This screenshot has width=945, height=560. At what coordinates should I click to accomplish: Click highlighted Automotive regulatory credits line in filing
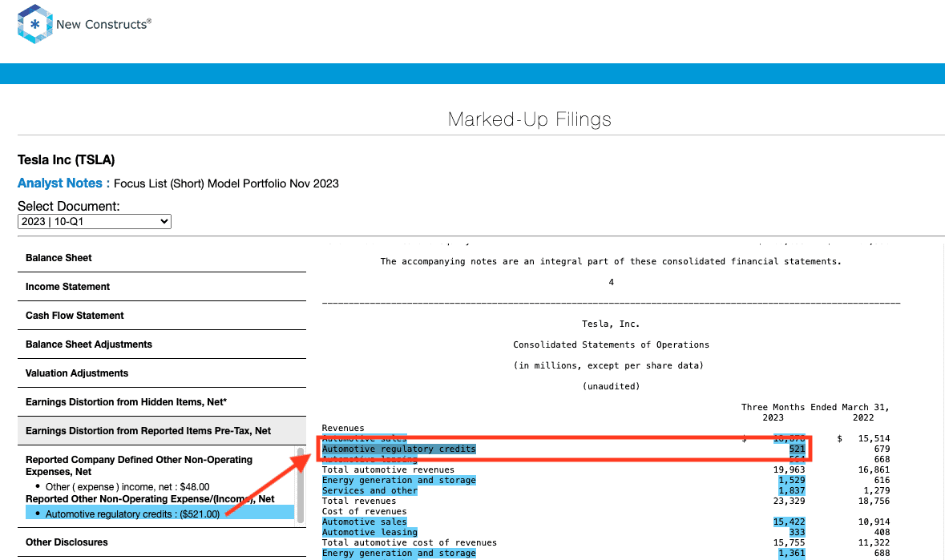coord(399,449)
